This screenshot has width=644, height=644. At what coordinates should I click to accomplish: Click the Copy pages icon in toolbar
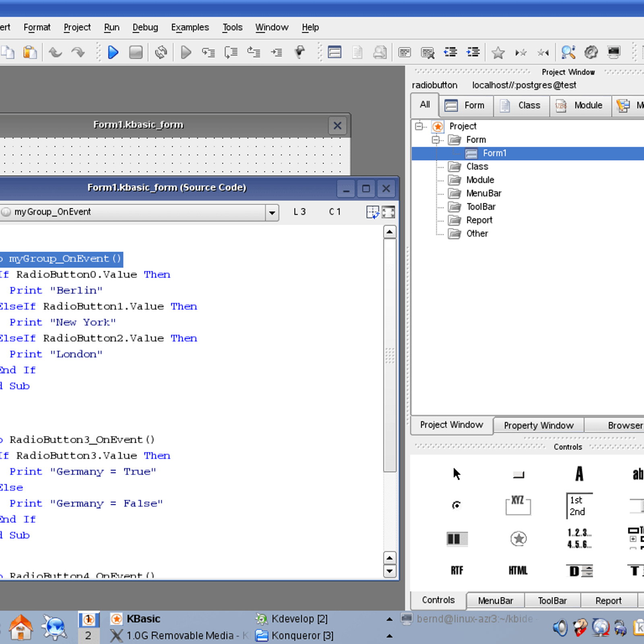pos(8,52)
